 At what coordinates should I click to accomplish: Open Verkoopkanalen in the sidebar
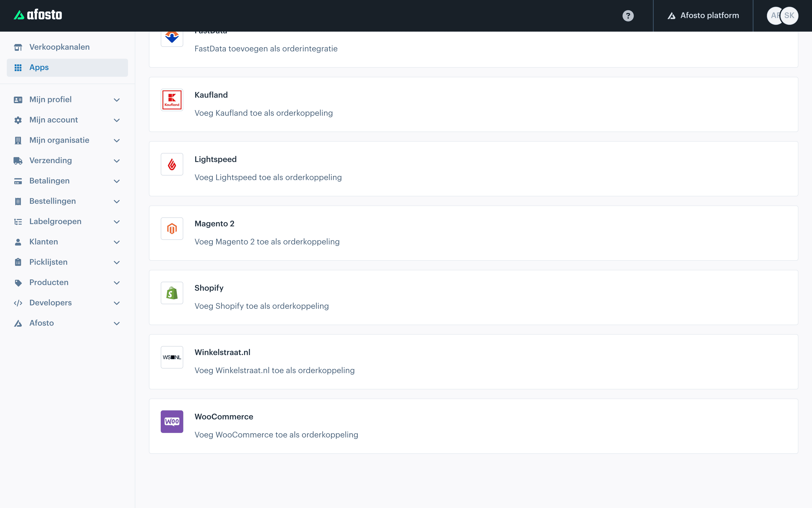coord(67,47)
